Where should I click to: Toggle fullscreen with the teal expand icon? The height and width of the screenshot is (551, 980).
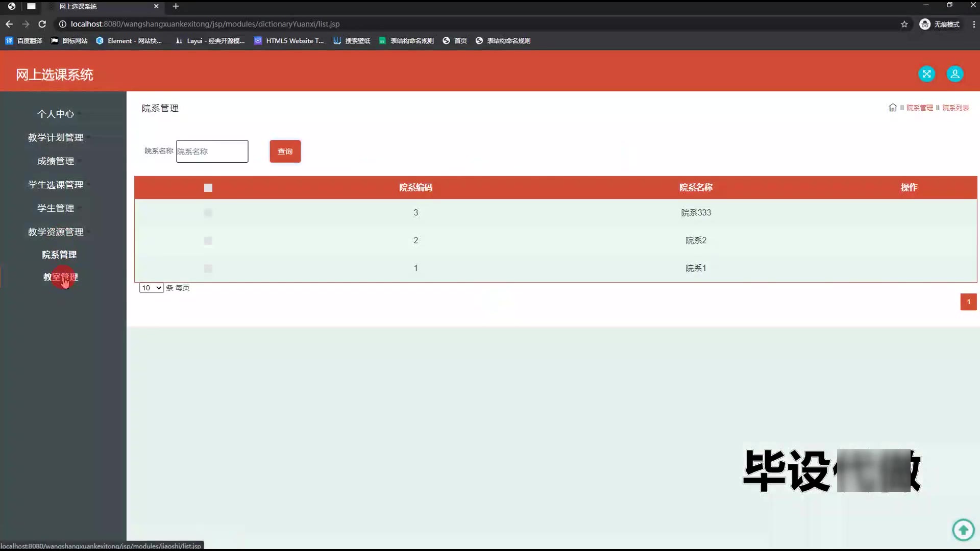(x=926, y=74)
